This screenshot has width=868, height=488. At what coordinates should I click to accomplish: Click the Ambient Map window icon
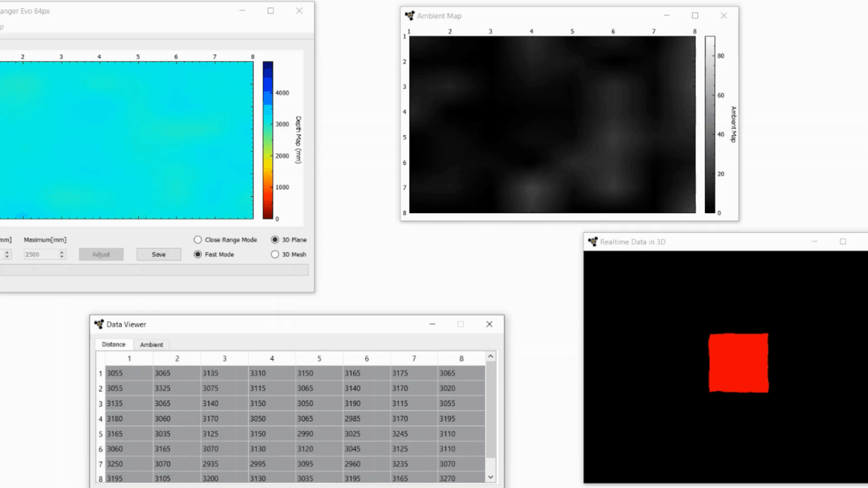point(410,16)
